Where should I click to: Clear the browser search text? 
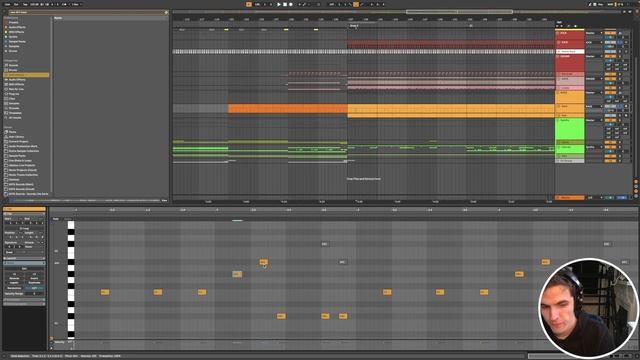(x=166, y=13)
